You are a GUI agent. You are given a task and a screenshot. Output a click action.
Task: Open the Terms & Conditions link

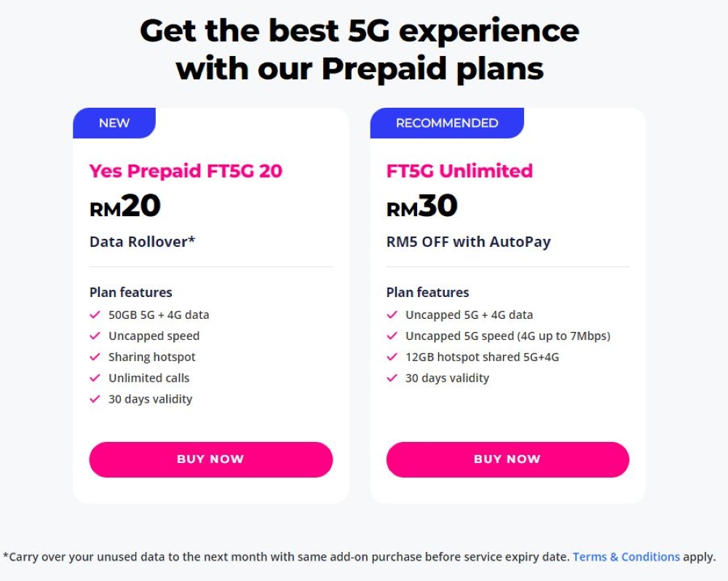[x=626, y=556]
